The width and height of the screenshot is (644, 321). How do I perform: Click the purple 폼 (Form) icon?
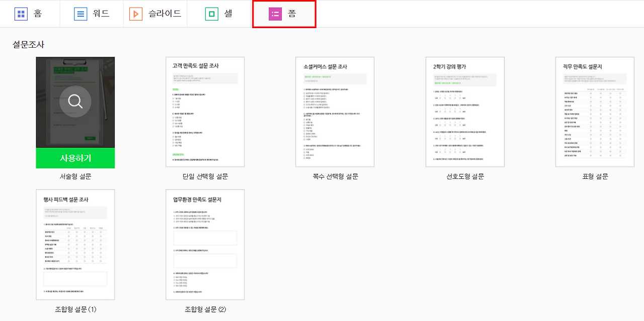[274, 14]
